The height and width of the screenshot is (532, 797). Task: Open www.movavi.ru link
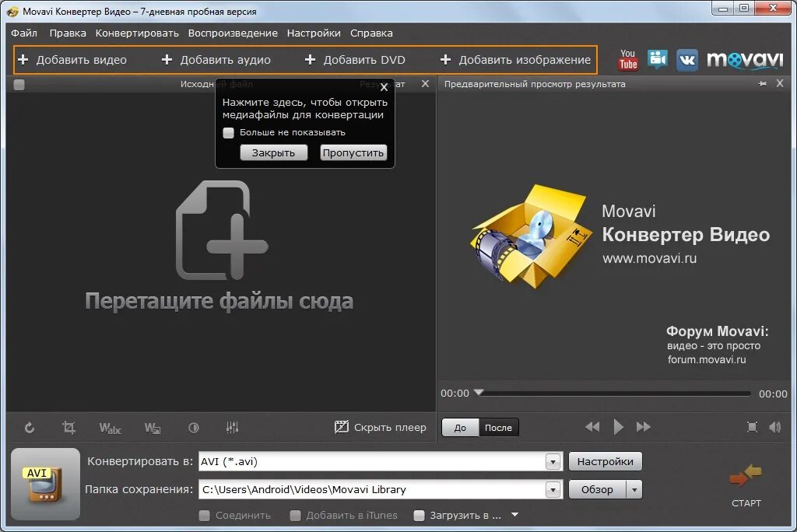coord(650,258)
